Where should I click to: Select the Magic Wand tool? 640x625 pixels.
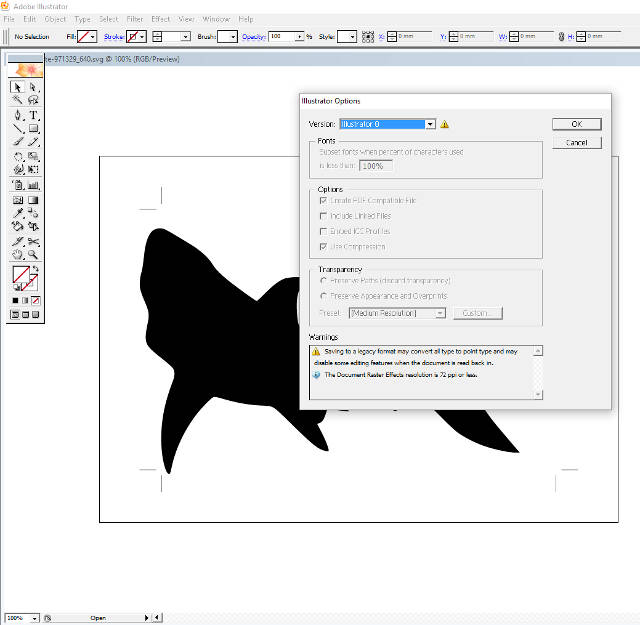(17, 100)
